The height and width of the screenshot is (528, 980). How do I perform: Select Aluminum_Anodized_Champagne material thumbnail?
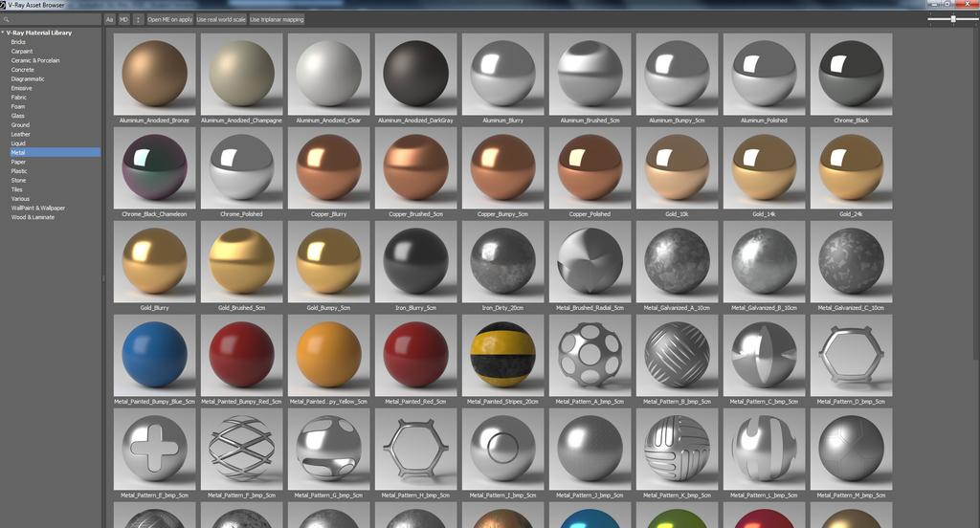(x=241, y=75)
